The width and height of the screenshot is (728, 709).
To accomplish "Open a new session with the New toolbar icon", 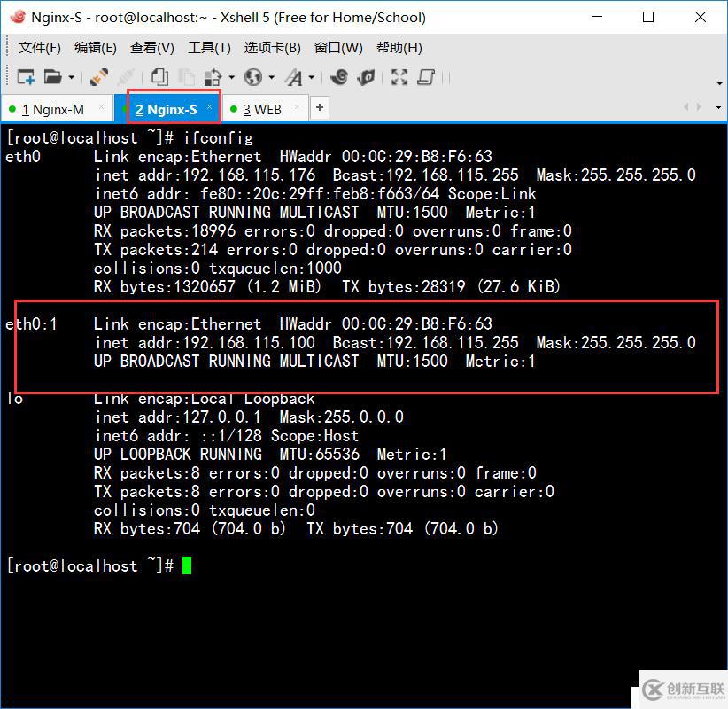I will pos(25,77).
